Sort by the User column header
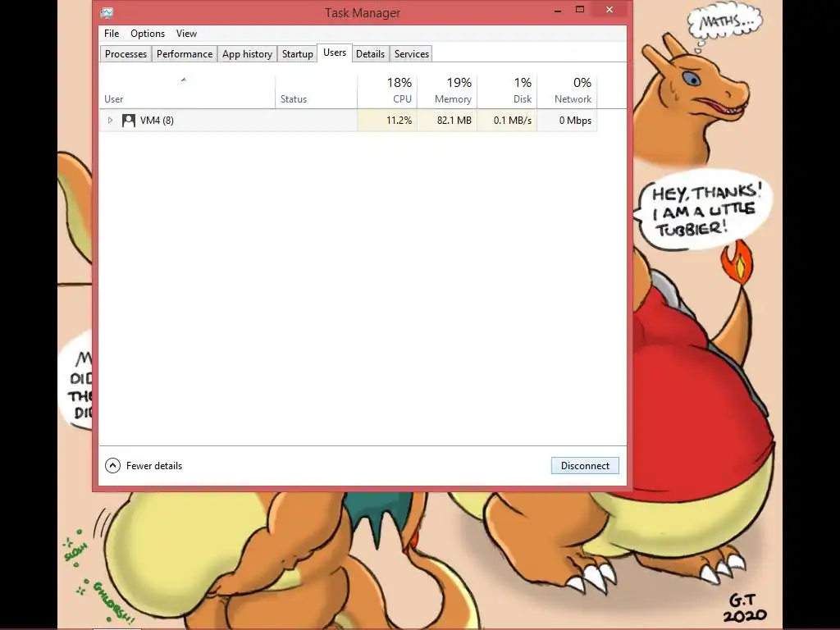 (x=188, y=91)
